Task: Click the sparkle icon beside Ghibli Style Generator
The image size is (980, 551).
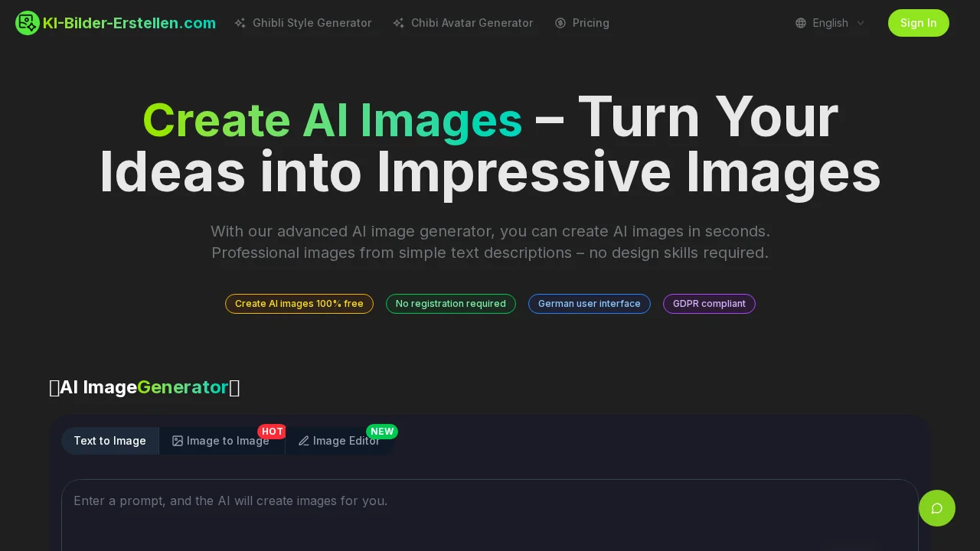Action: [240, 23]
